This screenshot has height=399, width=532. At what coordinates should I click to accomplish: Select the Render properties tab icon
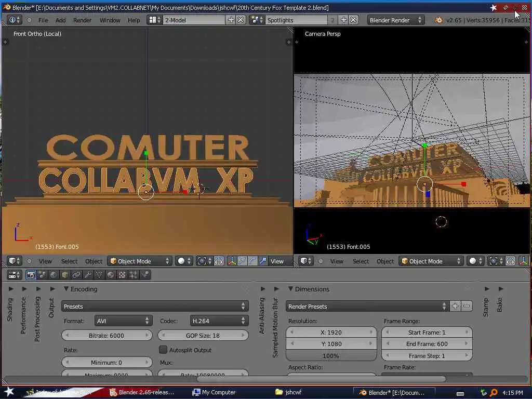tap(31, 275)
